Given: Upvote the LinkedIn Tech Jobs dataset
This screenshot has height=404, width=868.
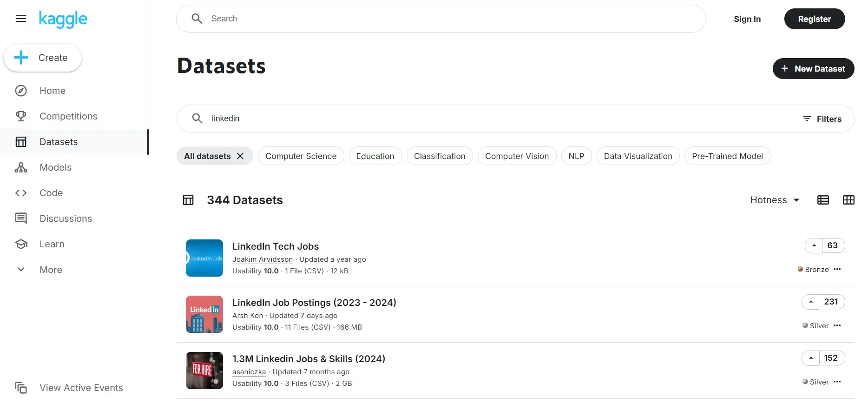Looking at the screenshot, I should pos(814,245).
